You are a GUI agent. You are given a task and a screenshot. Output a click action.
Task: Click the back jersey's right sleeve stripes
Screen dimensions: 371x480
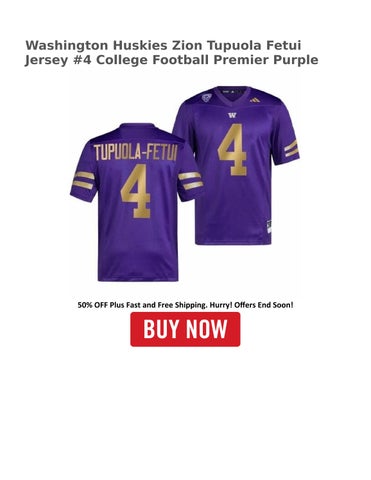[190, 180]
